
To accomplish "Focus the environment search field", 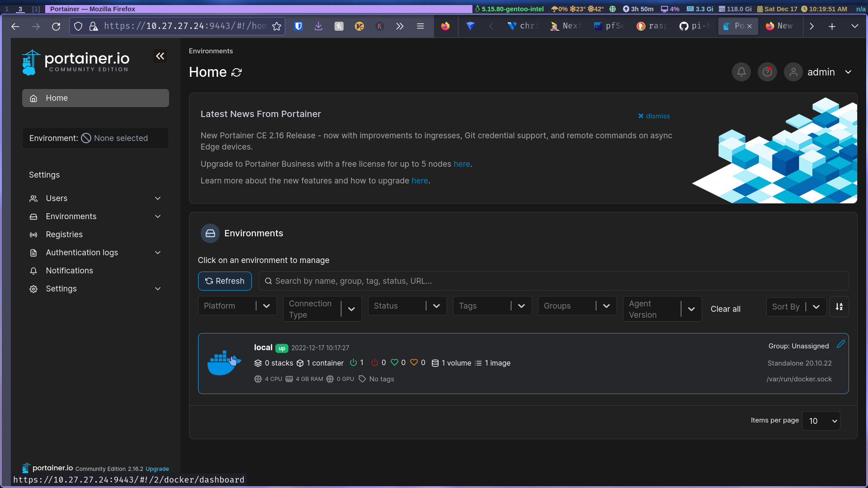I will [553, 281].
